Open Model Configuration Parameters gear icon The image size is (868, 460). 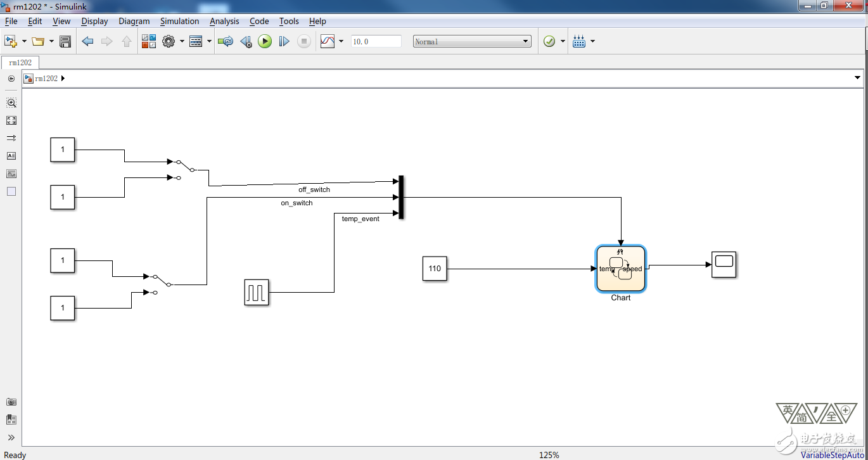(169, 42)
